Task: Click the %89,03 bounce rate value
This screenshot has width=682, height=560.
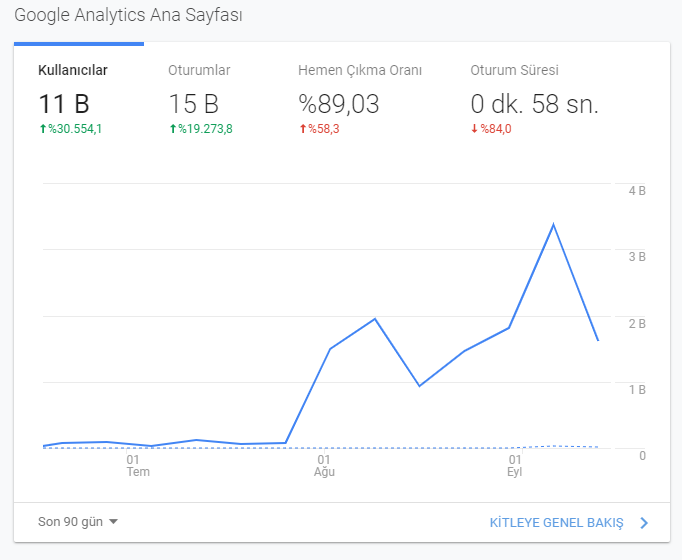Action: tap(339, 104)
